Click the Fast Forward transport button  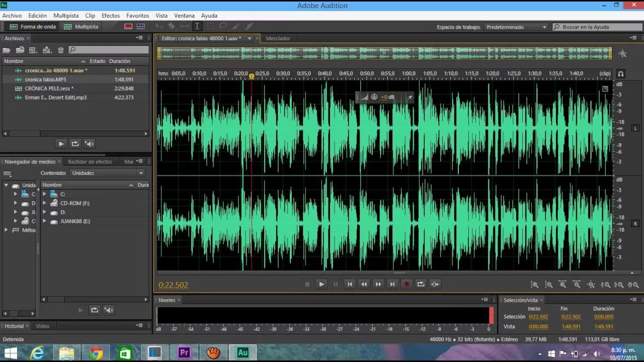[x=378, y=284]
